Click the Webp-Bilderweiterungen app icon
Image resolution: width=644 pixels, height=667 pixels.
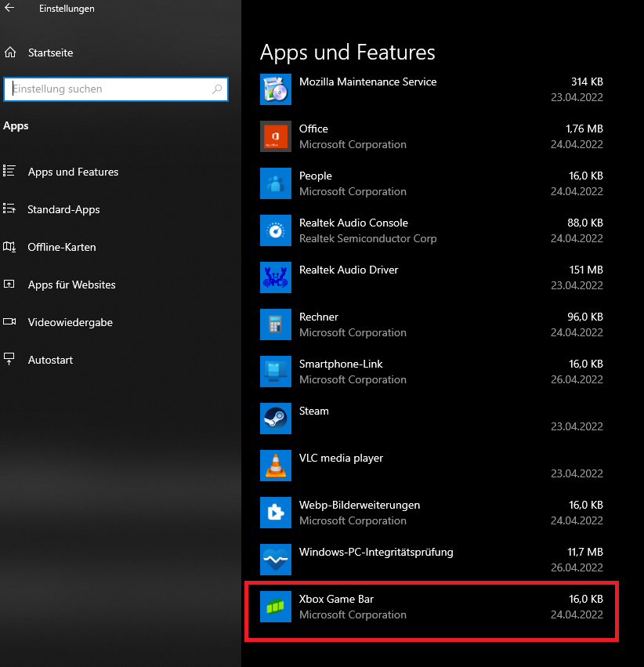point(276,513)
